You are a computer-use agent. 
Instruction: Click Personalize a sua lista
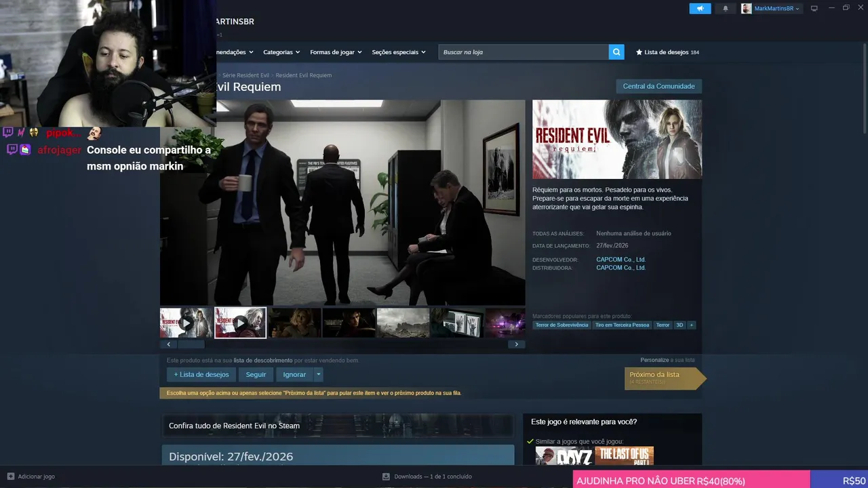point(667,360)
